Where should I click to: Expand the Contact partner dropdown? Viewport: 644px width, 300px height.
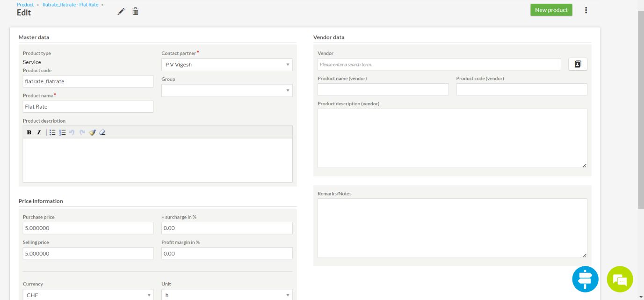pos(227,65)
